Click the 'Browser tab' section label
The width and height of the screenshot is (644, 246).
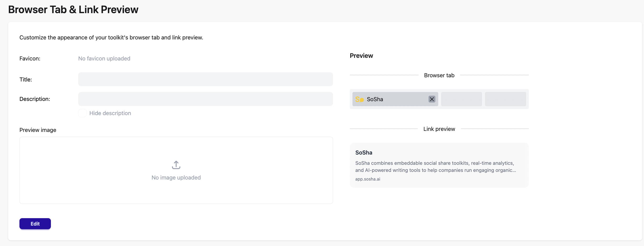pyautogui.click(x=439, y=75)
